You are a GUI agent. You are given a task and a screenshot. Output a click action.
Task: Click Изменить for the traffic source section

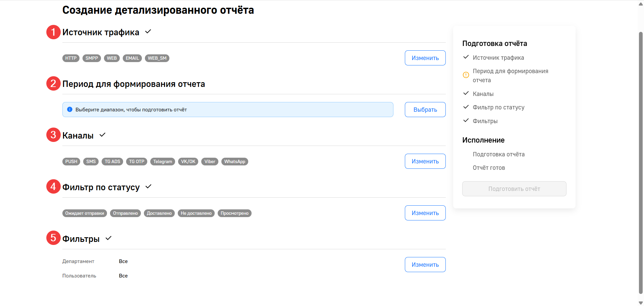point(425,58)
